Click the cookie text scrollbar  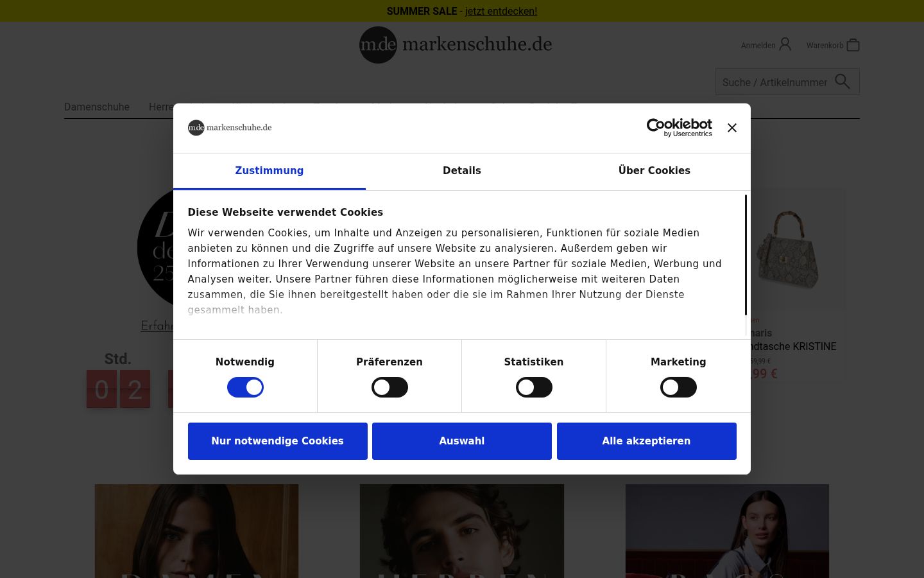click(746, 255)
